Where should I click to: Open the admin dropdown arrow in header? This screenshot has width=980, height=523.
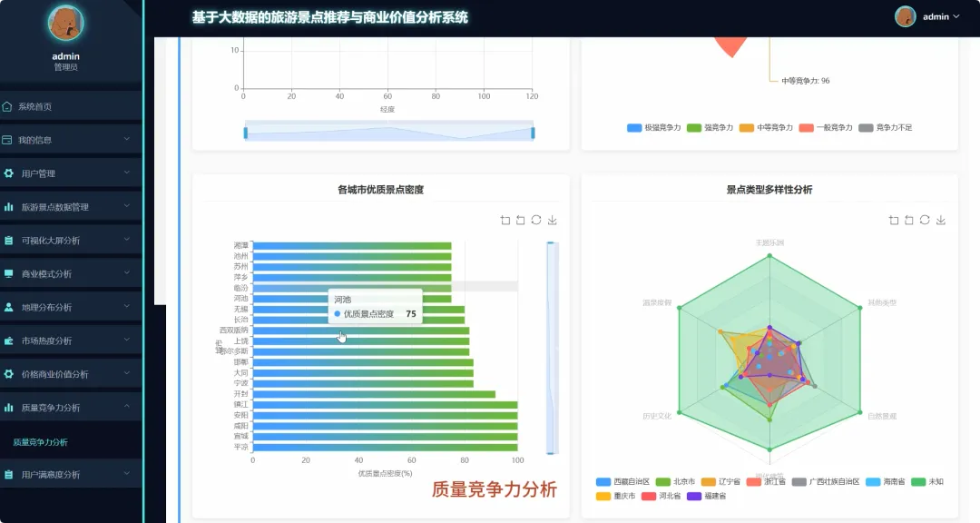956,17
